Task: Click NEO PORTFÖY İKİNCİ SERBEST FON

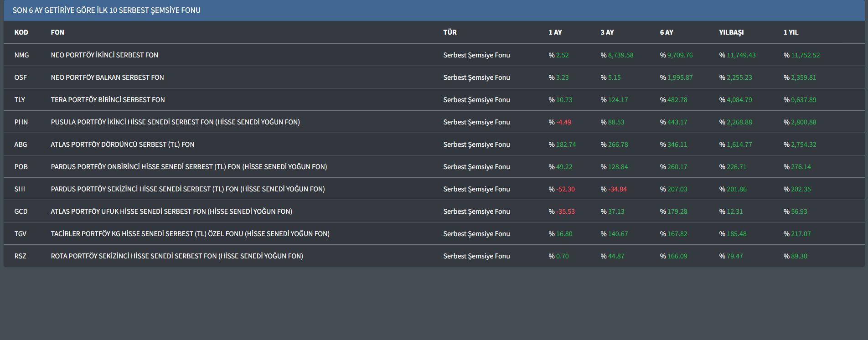Action: tap(104, 55)
